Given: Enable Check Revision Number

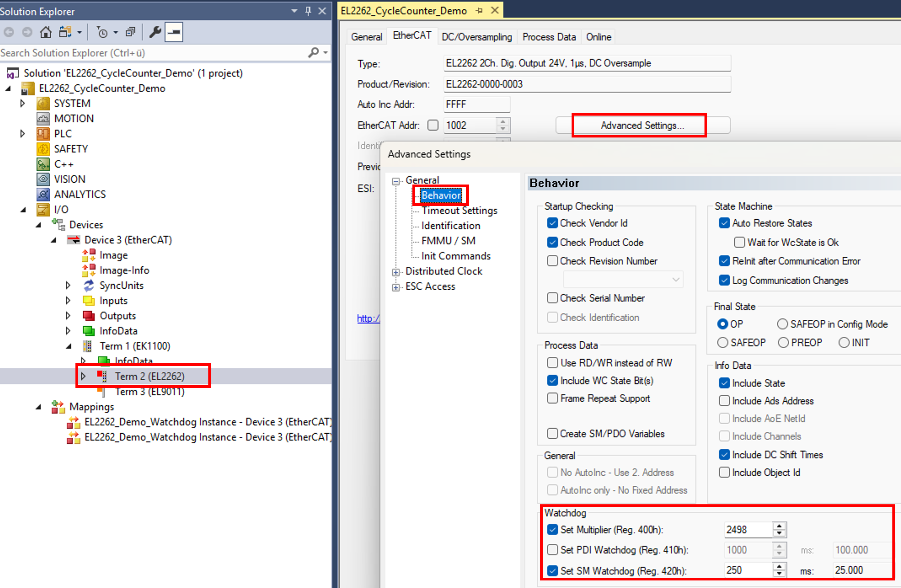Looking at the screenshot, I should coord(552,261).
